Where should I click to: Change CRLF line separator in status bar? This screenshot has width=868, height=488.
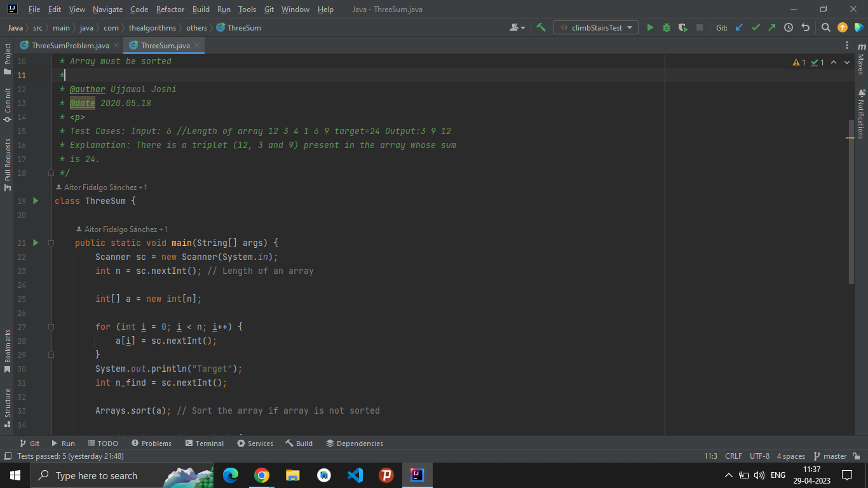click(x=733, y=456)
